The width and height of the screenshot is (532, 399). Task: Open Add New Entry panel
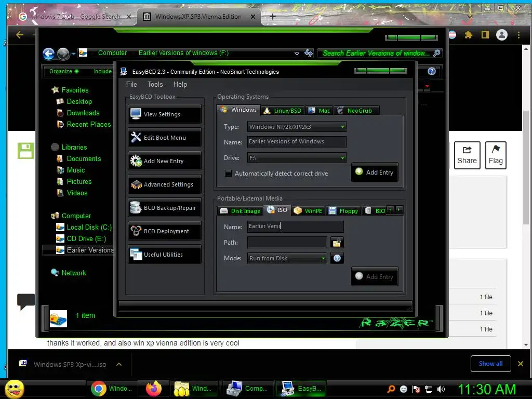(x=165, y=161)
